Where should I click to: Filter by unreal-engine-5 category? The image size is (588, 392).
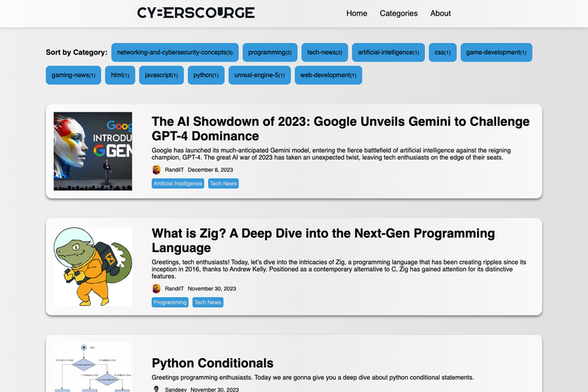point(259,75)
